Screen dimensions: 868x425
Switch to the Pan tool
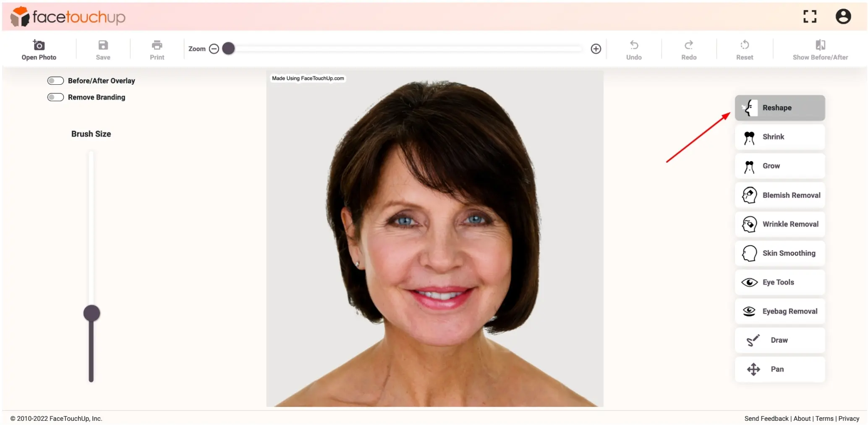[x=779, y=369]
